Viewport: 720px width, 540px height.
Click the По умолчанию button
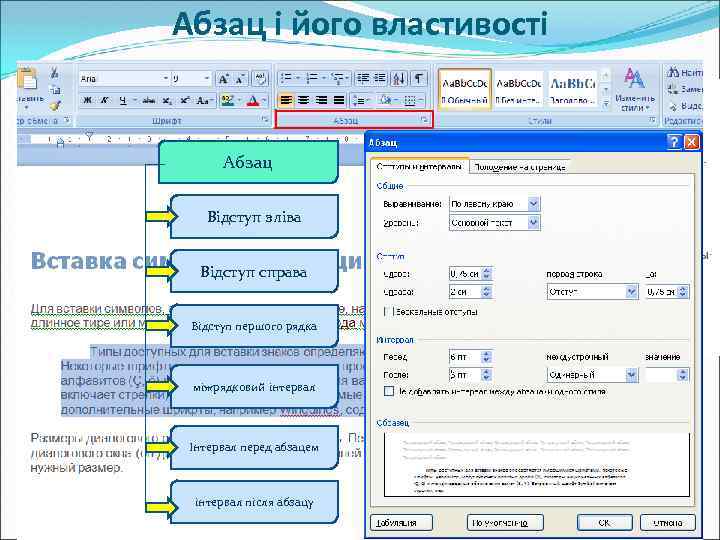[505, 523]
